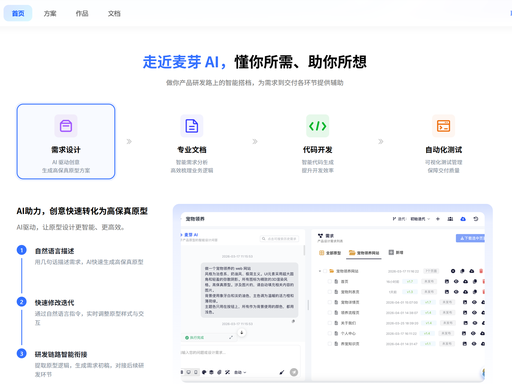This screenshot has height=384, width=512.
Task: Open the 自动 mode dropdown in chat toolbar
Action: tap(240, 372)
